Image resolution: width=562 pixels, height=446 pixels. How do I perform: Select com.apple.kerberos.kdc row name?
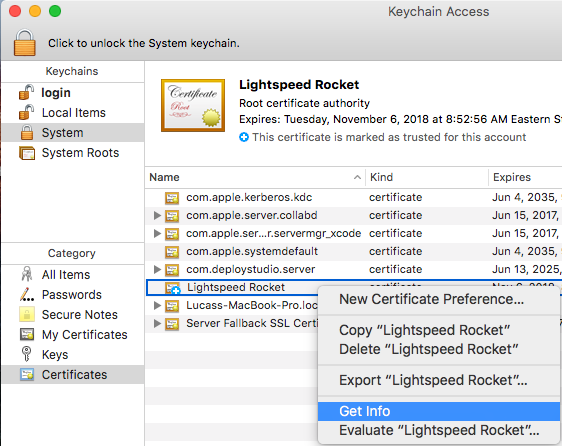tap(249, 198)
